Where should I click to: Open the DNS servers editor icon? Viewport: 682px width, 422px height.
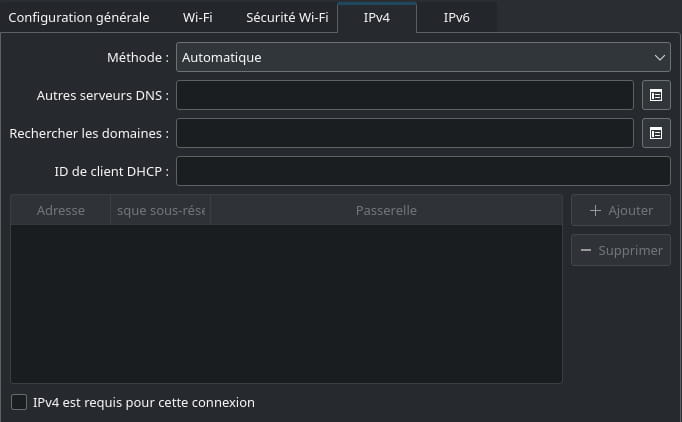[656, 95]
